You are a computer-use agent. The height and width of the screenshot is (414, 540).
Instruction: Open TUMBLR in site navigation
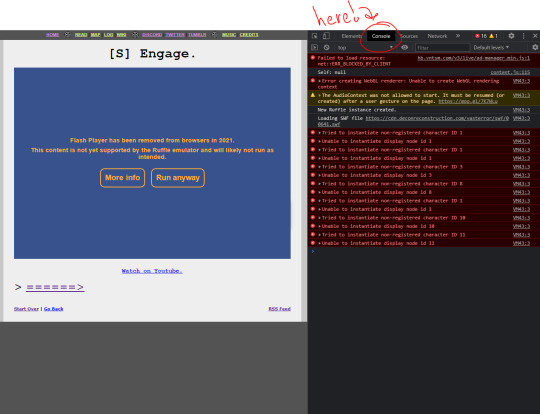(197, 35)
